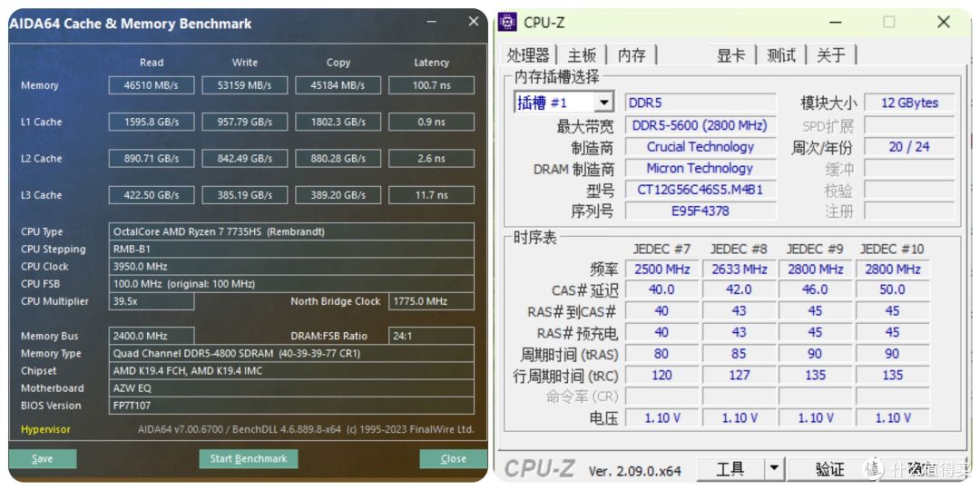Expand the 工具 dropdown arrow in CPU-Z
Screen dimensions: 980x490
[774, 468]
